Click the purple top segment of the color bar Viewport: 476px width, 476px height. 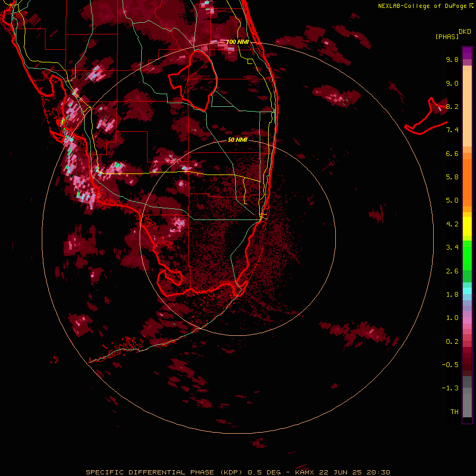pos(467,53)
